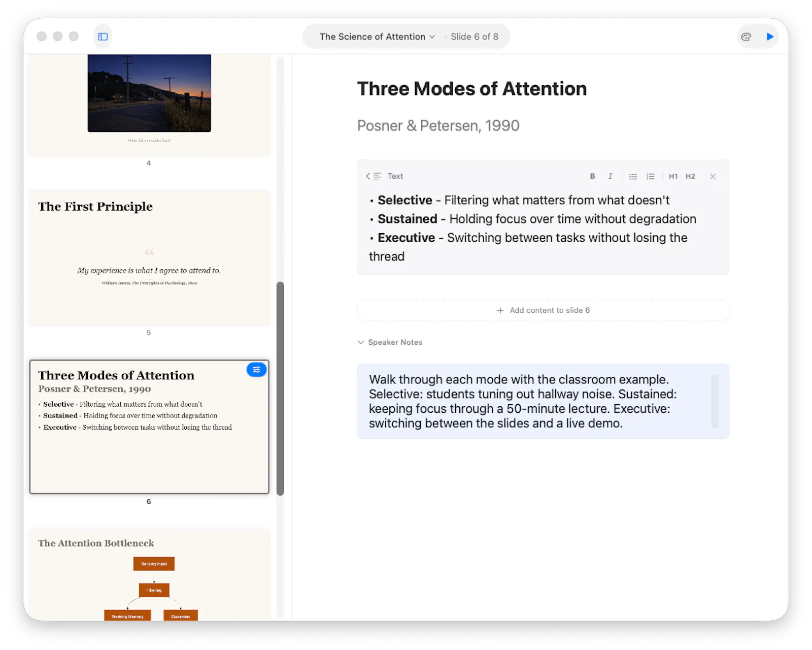This screenshot has width=812, height=650.
Task: Toggle italic formatting in text block
Action: click(610, 176)
